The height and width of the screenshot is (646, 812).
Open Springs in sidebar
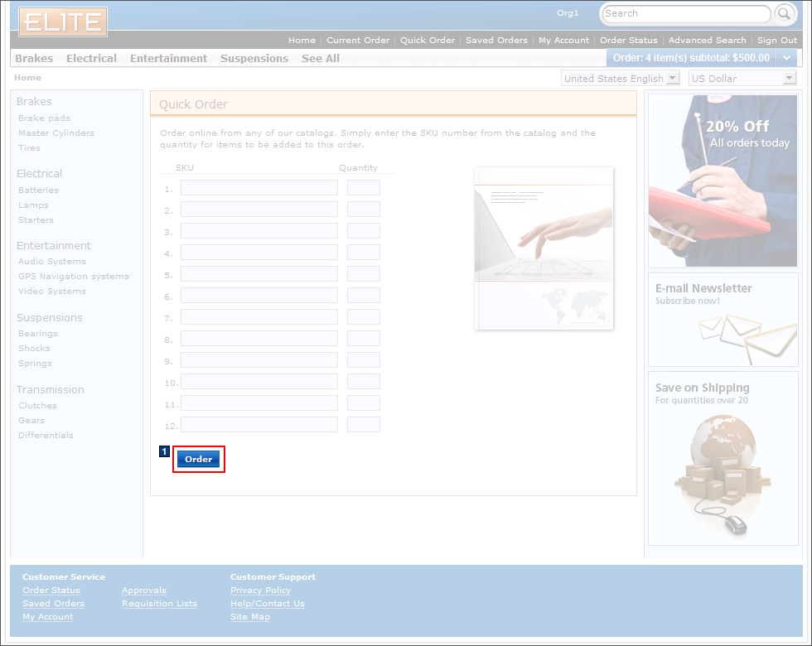35,364
